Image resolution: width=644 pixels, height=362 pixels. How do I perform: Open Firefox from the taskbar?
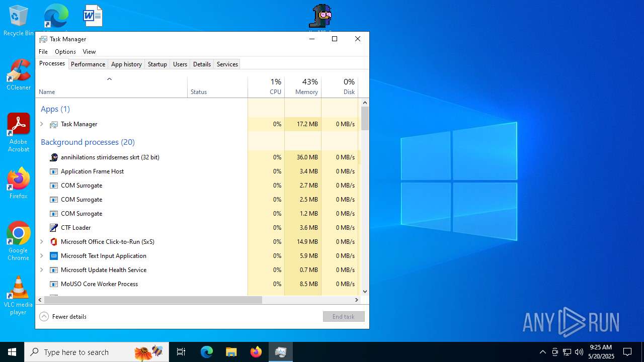pyautogui.click(x=256, y=352)
